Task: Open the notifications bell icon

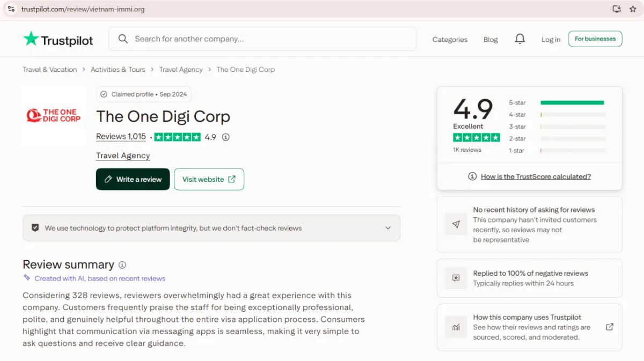Action: click(519, 39)
